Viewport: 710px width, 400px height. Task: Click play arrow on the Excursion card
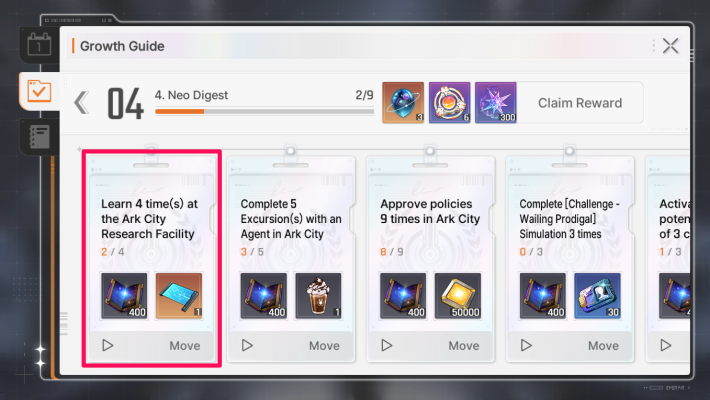pos(247,346)
